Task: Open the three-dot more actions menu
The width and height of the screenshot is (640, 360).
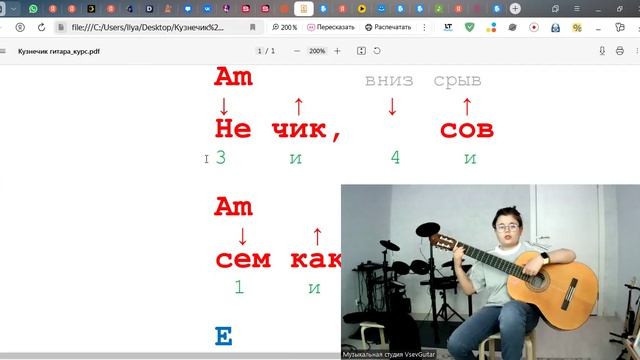Action: 424,27
